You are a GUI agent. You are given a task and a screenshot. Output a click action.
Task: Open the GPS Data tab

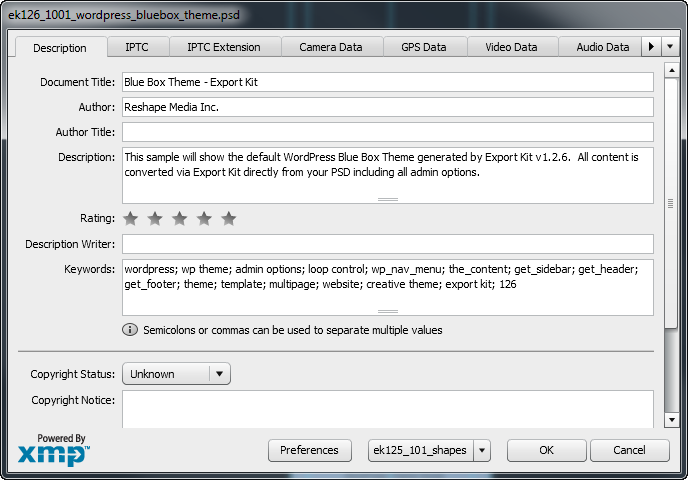point(424,47)
